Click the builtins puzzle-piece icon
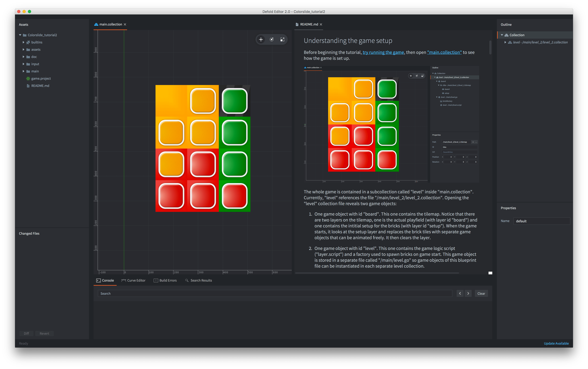This screenshot has height=369, width=588. pyautogui.click(x=28, y=42)
